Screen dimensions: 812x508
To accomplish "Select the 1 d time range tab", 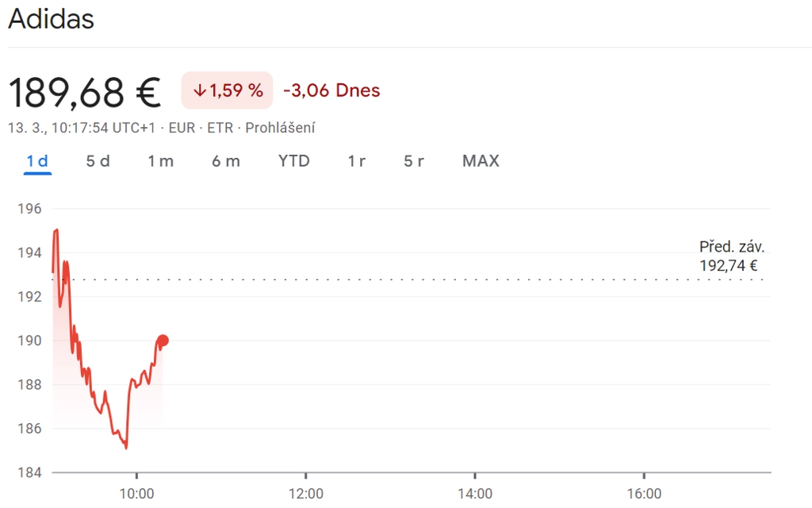I will click(x=37, y=161).
